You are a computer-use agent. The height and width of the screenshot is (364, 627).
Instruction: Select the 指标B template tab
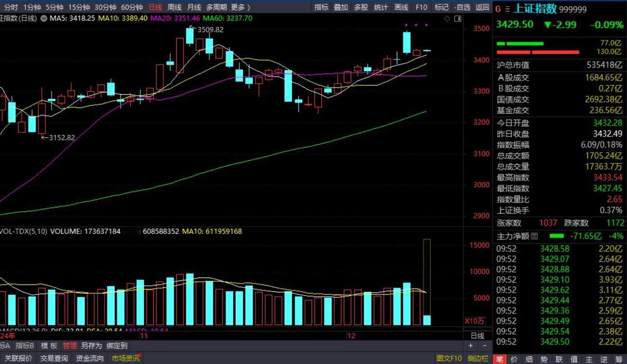tap(25, 346)
